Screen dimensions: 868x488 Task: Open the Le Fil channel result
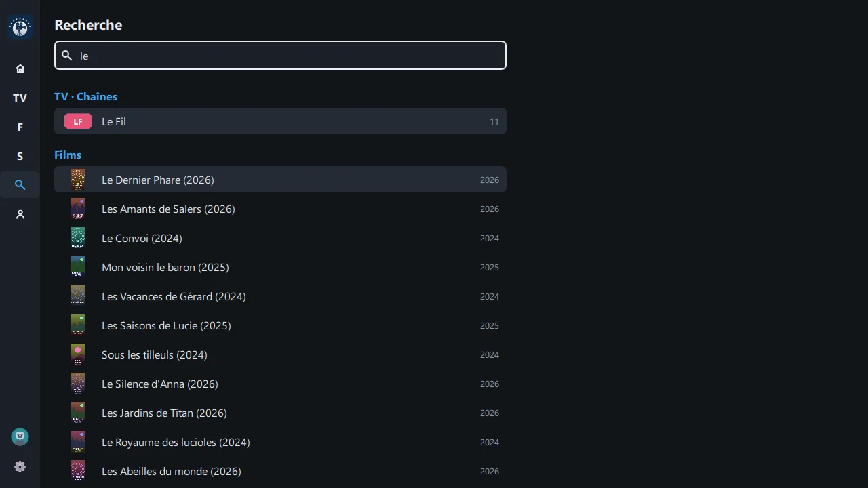click(x=280, y=121)
